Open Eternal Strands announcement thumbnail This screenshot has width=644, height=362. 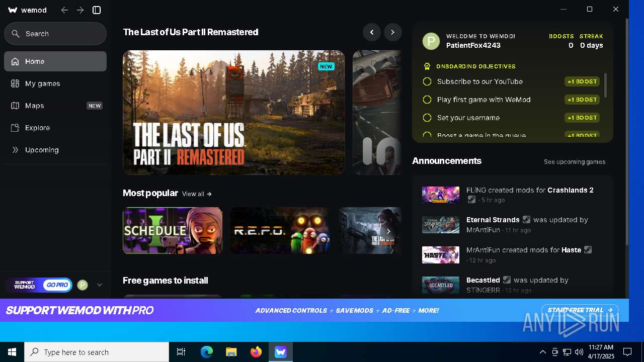tap(441, 225)
